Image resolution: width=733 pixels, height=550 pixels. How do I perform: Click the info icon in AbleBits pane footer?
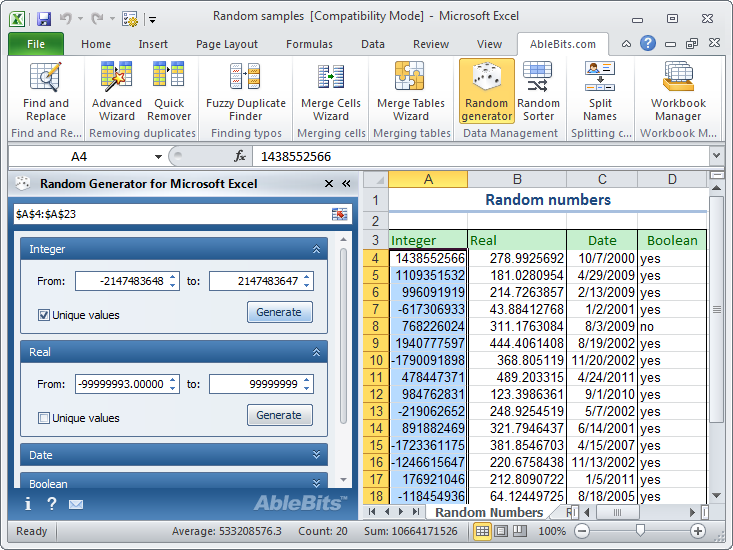coord(28,504)
